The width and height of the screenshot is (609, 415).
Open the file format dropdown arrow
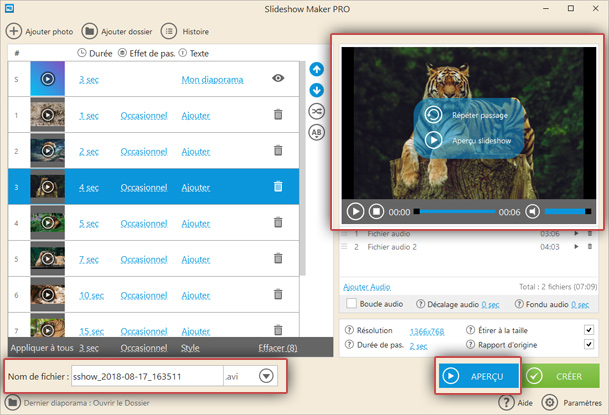tap(266, 376)
